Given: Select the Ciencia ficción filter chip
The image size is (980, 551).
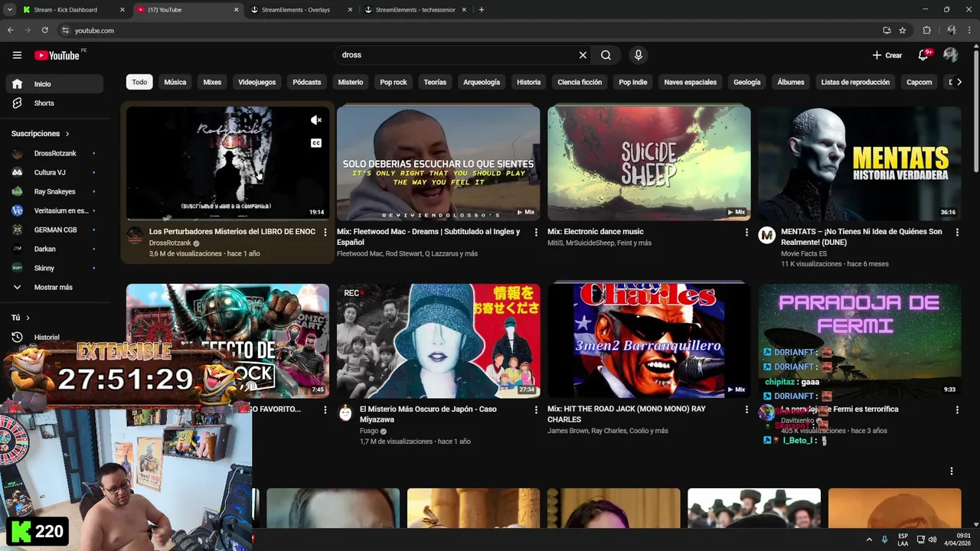Looking at the screenshot, I should pos(580,82).
